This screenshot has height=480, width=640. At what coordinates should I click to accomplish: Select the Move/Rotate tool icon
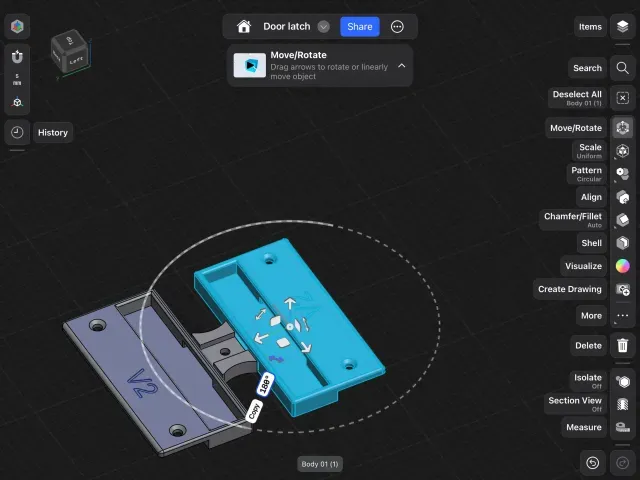pyautogui.click(x=622, y=128)
